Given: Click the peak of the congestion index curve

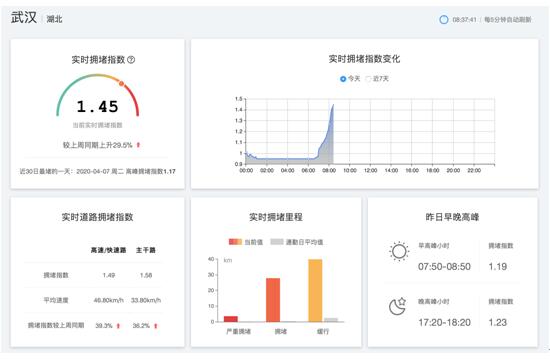Looking at the screenshot, I should (333, 105).
